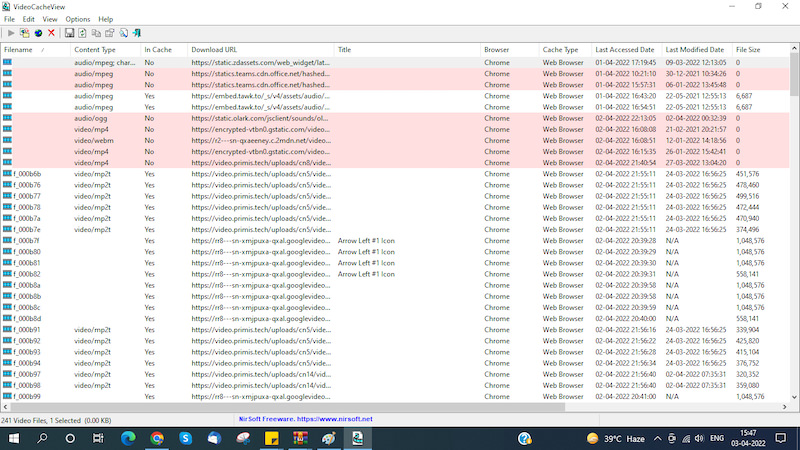Screen dimensions: 800x450
Task: Open the Sticky Notes taskbar icon
Action: pos(271,439)
